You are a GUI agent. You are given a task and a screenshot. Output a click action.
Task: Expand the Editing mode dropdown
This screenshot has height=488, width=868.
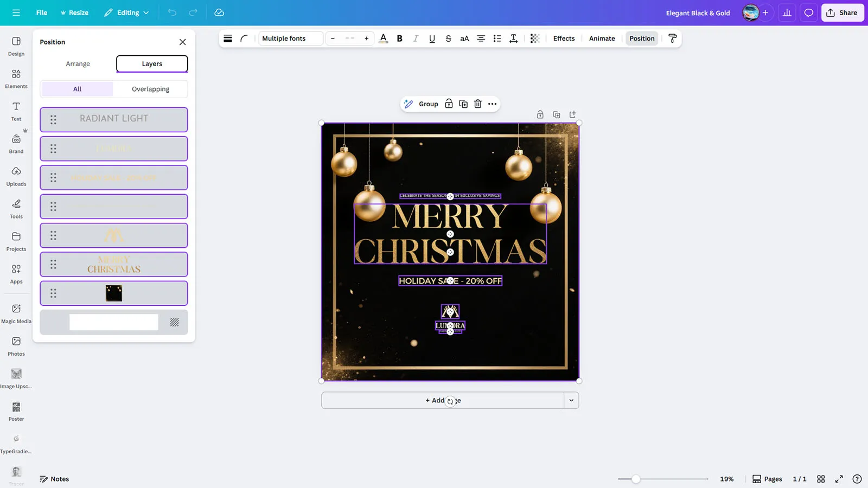pos(126,12)
